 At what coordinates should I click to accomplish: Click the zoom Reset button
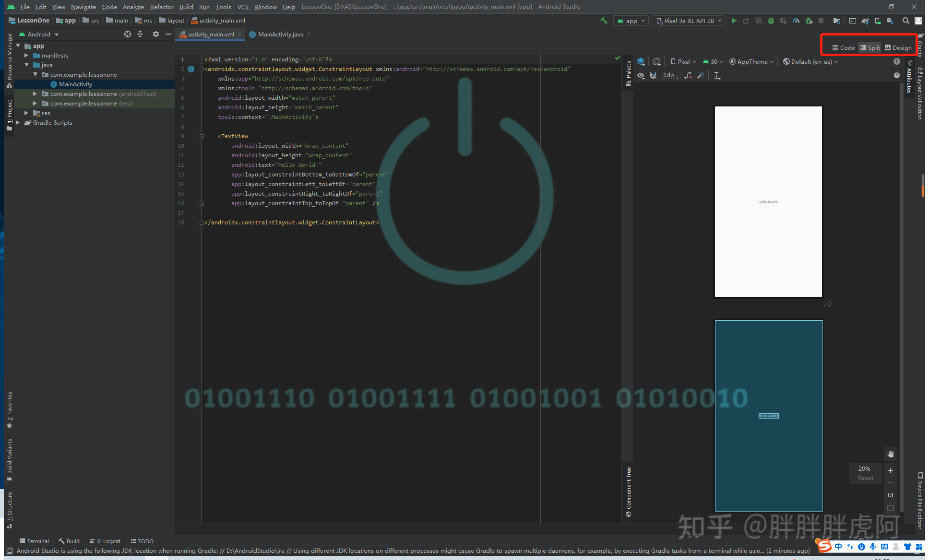[866, 478]
